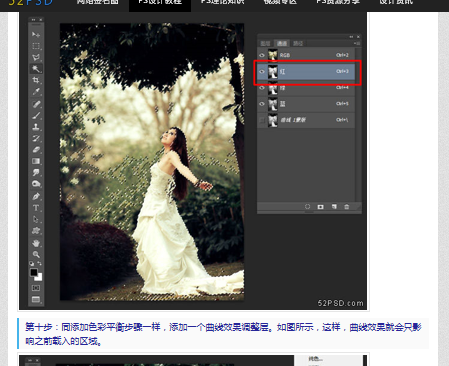Select the Sponge/Dodge tool
Screen dimensions: 449x366
(36, 184)
